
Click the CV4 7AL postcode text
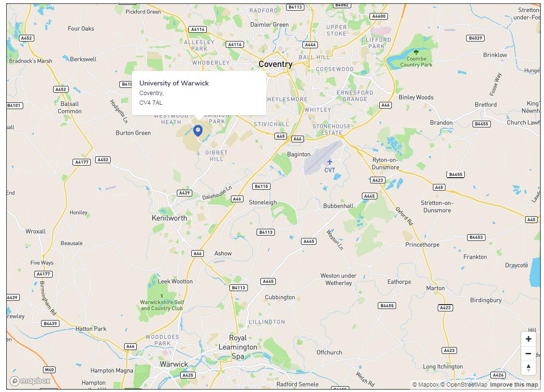(x=151, y=103)
